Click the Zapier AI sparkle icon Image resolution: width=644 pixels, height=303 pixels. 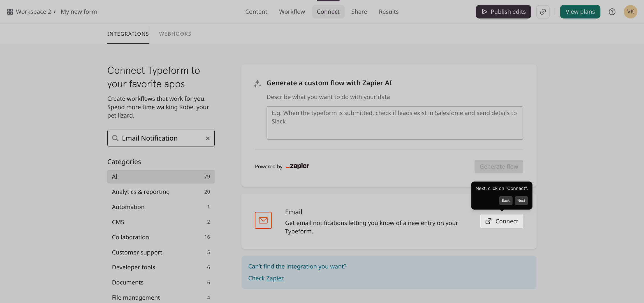point(257,84)
